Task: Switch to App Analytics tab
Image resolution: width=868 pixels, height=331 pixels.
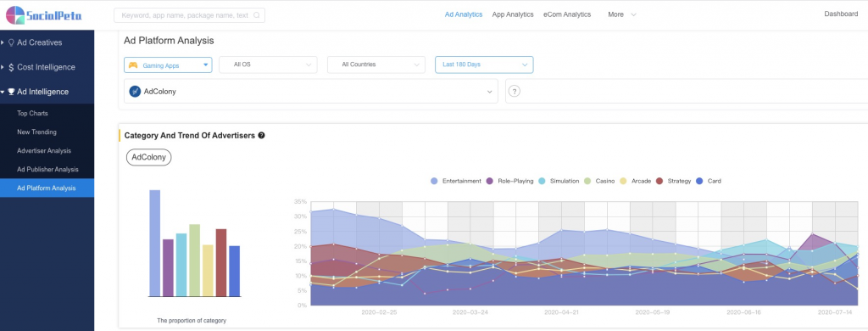Action: point(513,14)
